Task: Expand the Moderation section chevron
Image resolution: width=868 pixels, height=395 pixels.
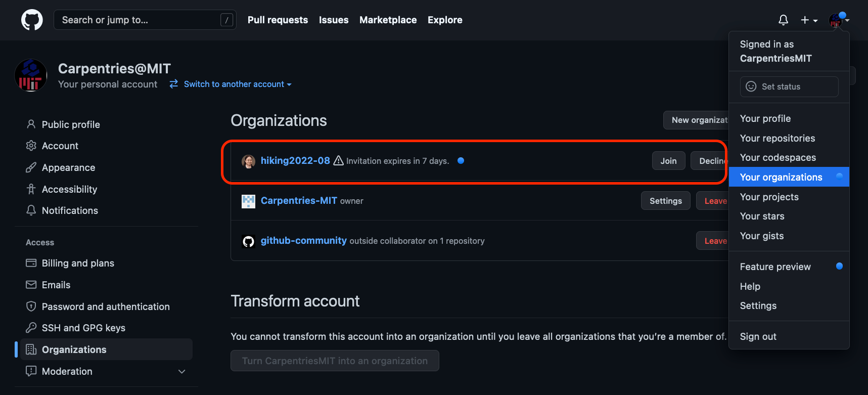Action: 182,371
